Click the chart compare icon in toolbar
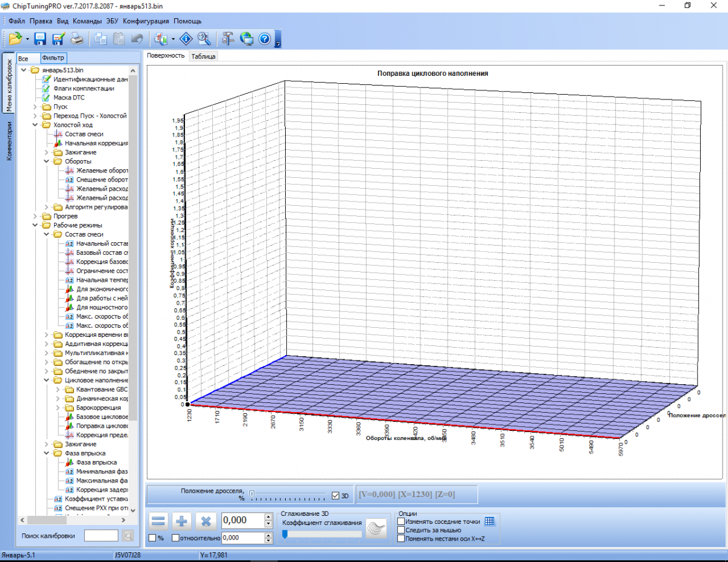Screen dimensions: 728x562 click(161, 39)
